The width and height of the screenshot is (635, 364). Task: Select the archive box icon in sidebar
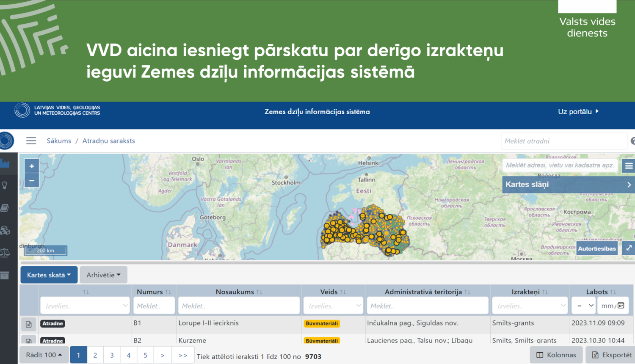tap(6, 275)
